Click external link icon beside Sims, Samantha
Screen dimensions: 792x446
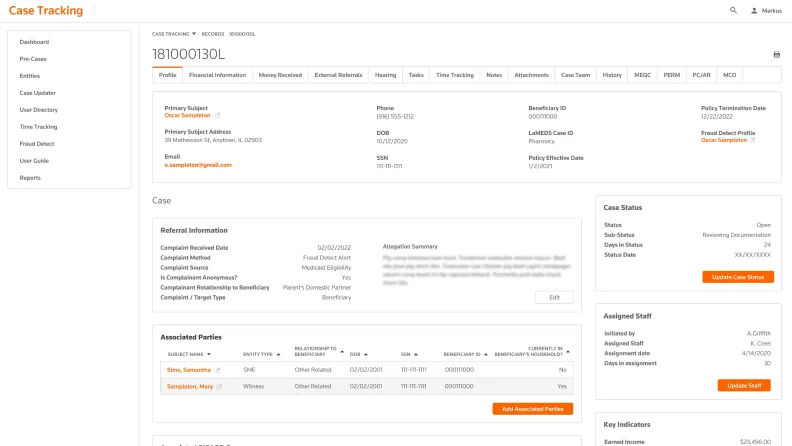point(217,370)
